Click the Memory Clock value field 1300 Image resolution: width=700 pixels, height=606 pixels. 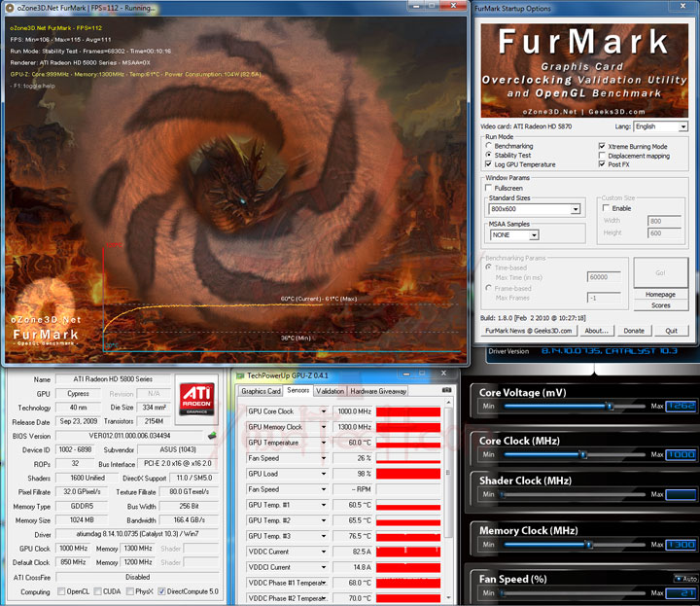pyautogui.click(x=681, y=545)
